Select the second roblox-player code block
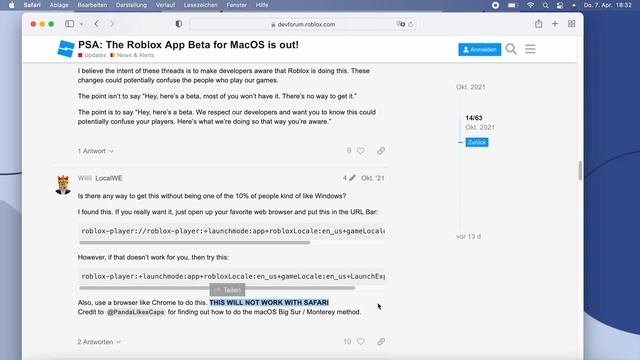The image size is (640, 360). click(232, 276)
